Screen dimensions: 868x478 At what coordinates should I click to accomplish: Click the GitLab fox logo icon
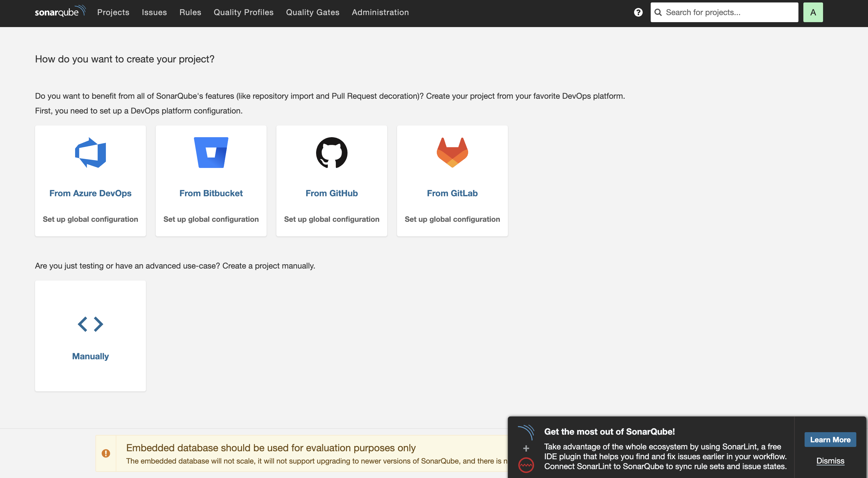pos(452,153)
